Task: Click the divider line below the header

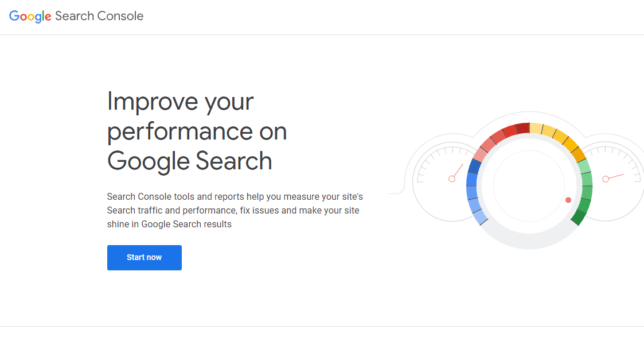Action: click(x=321, y=34)
